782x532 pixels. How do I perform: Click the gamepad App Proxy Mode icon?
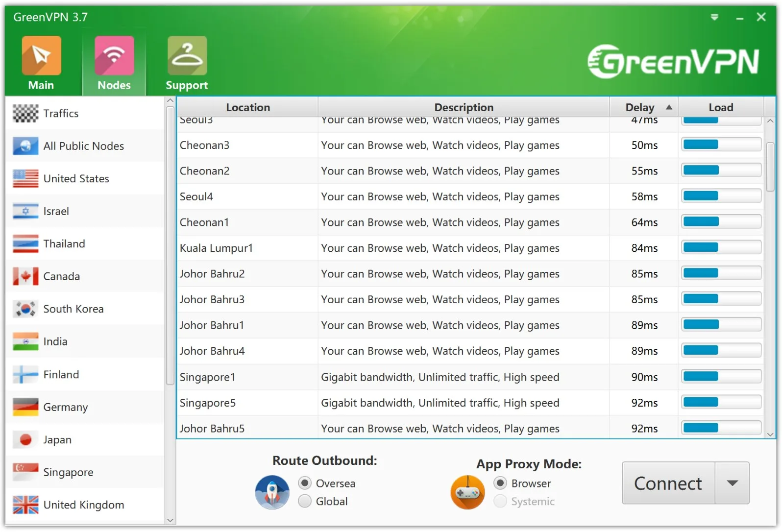pyautogui.click(x=468, y=492)
